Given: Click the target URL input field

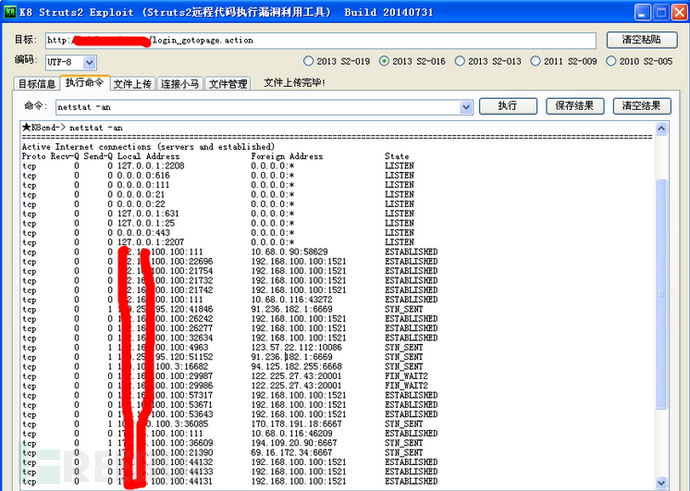Looking at the screenshot, I should (321, 40).
